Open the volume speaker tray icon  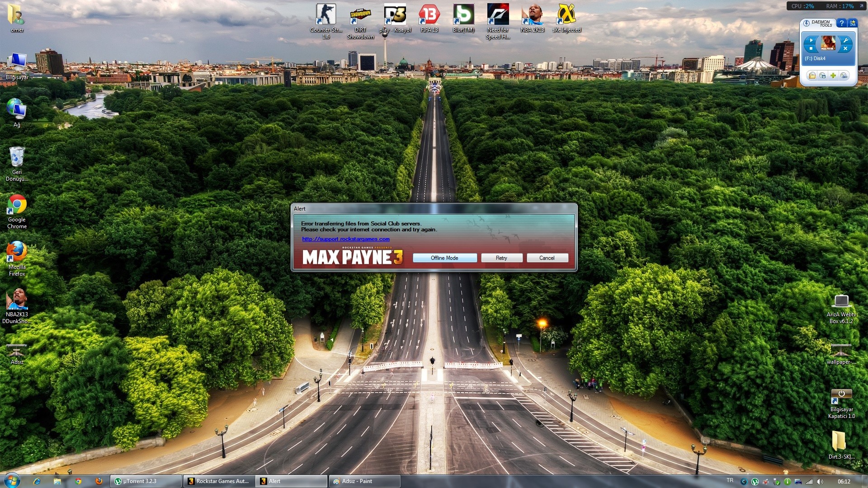[x=820, y=482]
